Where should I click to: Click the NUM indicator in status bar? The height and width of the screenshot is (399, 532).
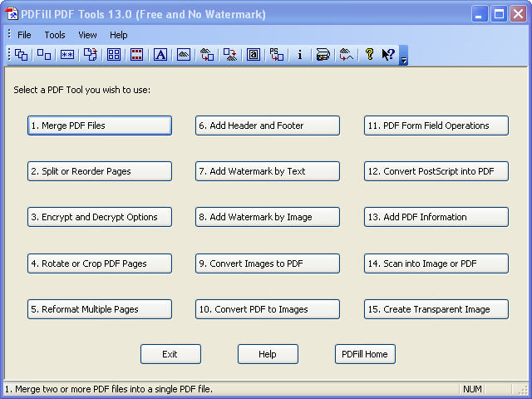coord(472,389)
